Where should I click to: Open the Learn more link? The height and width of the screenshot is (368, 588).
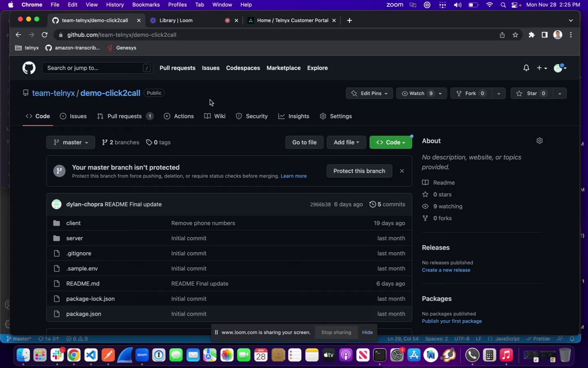point(294,176)
